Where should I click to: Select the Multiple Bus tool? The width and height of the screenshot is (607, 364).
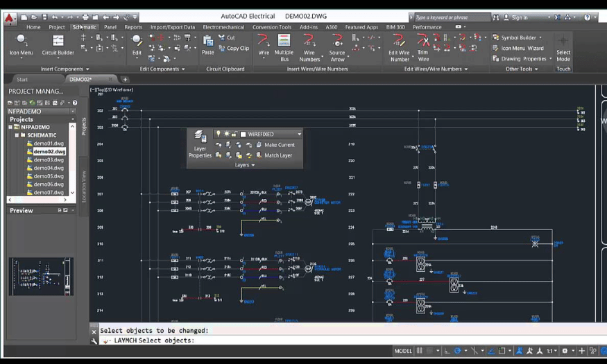coord(284,48)
